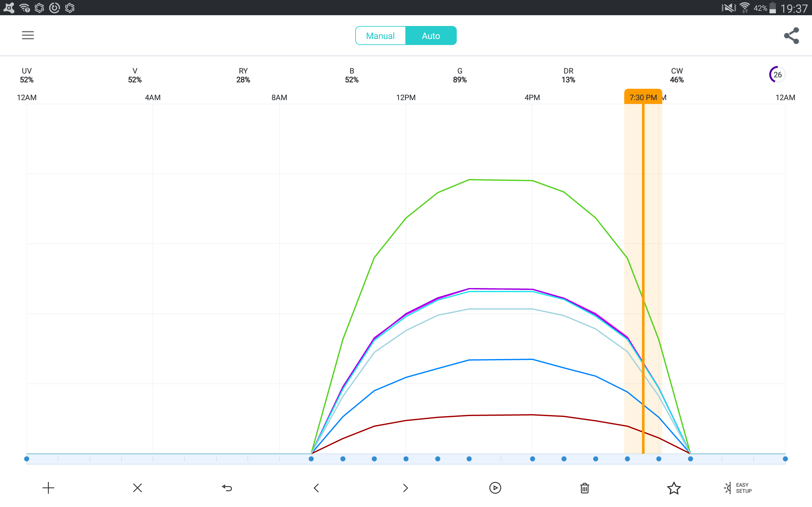The width and height of the screenshot is (812, 507).
Task: Select the G 89% channel
Action: click(460, 75)
